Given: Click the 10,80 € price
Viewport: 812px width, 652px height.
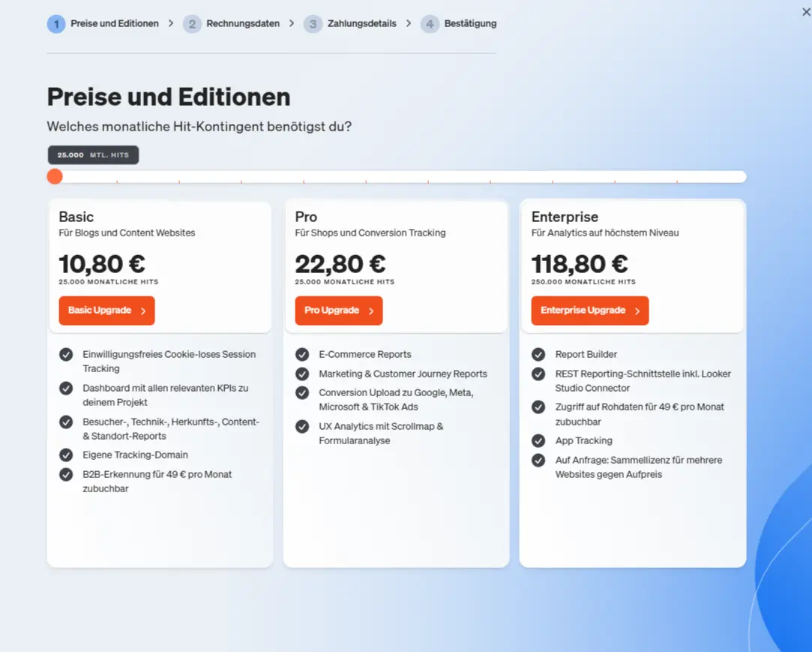Looking at the screenshot, I should point(102,264).
